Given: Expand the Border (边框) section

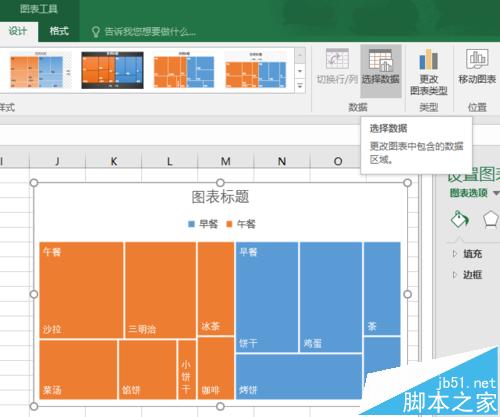Looking at the screenshot, I should (x=468, y=275).
